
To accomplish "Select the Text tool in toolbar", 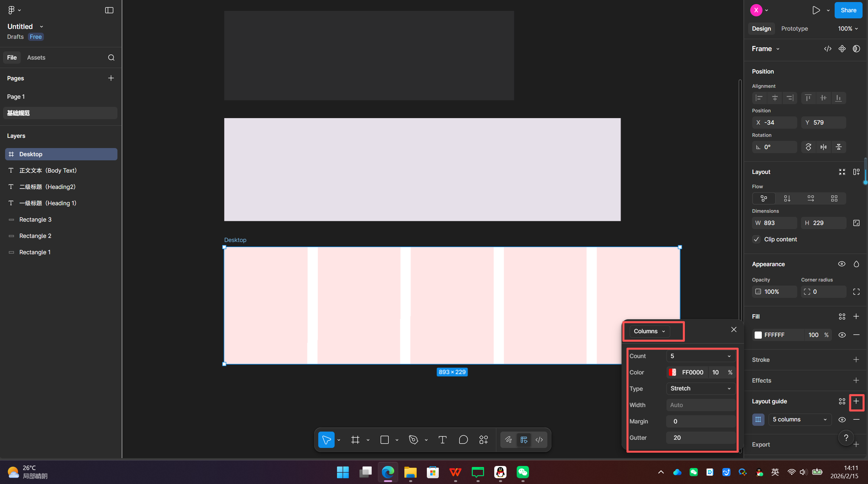I will coord(442,440).
